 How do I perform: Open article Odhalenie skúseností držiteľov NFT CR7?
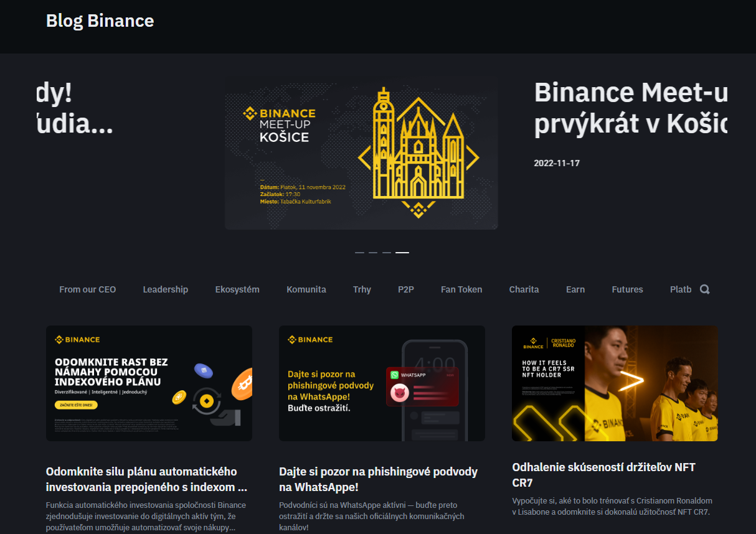point(603,475)
